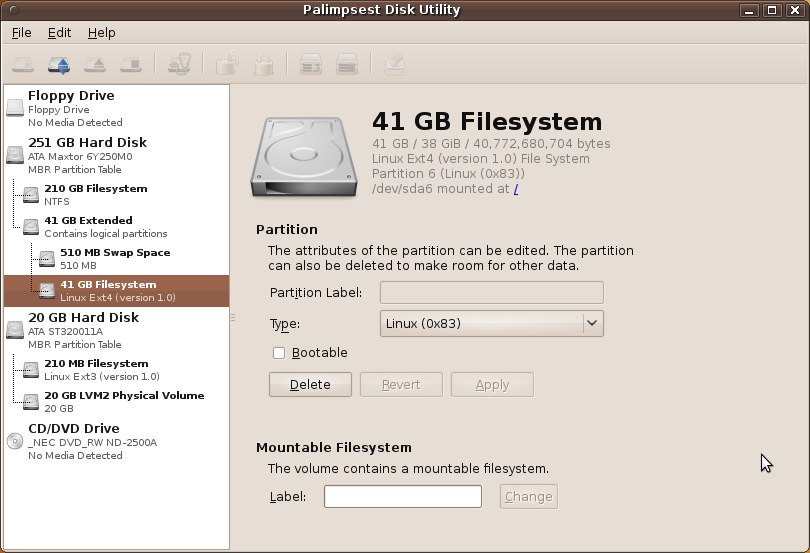Viewport: 810px width, 553px height.
Task: Click the "41 GB / 38 GiB / 40,772,680,704 bytes" text
Action: pos(491,144)
